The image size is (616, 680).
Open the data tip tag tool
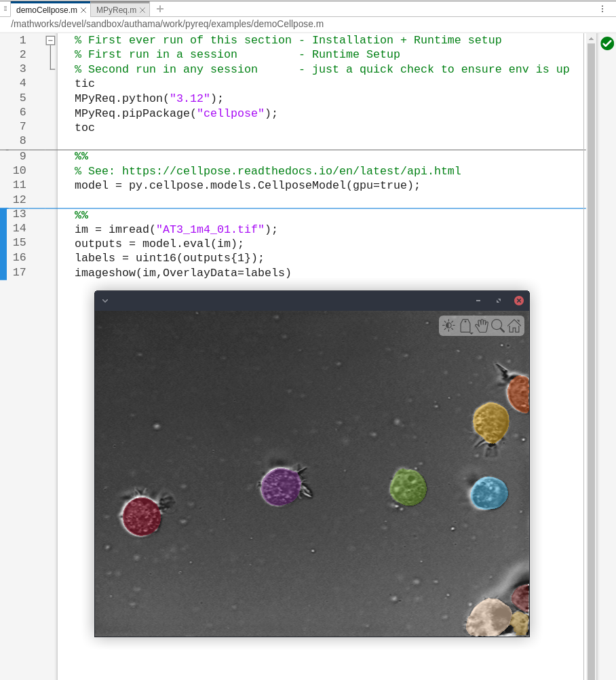465,326
